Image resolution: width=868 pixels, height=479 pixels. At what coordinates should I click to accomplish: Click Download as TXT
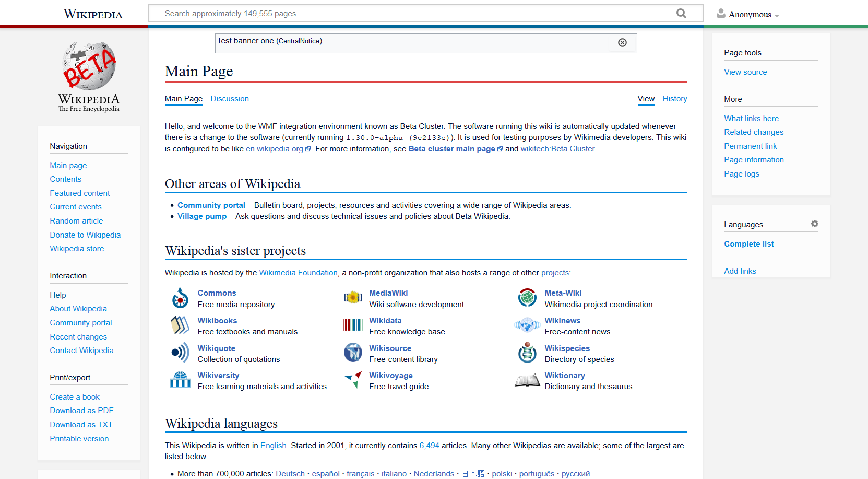coord(81,425)
